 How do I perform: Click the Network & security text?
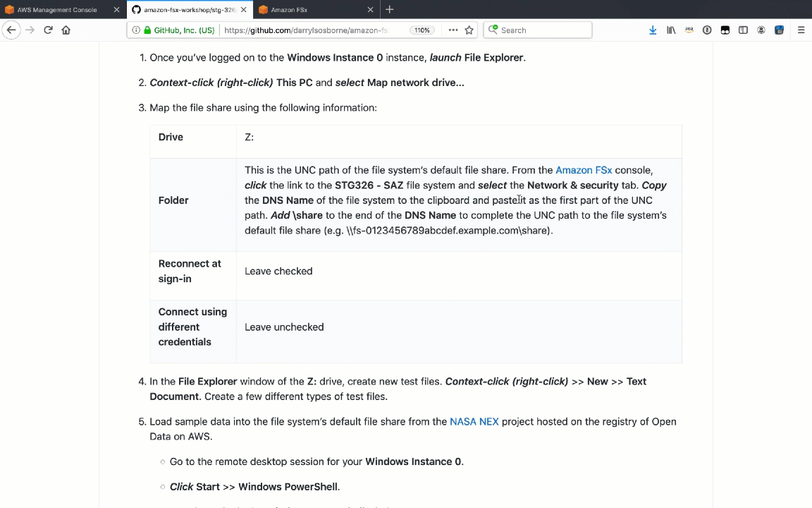[573, 185]
